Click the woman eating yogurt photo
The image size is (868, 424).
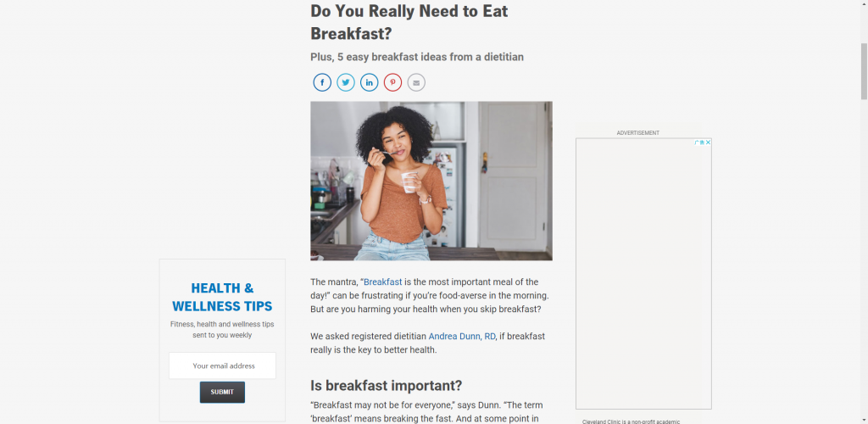pos(431,181)
